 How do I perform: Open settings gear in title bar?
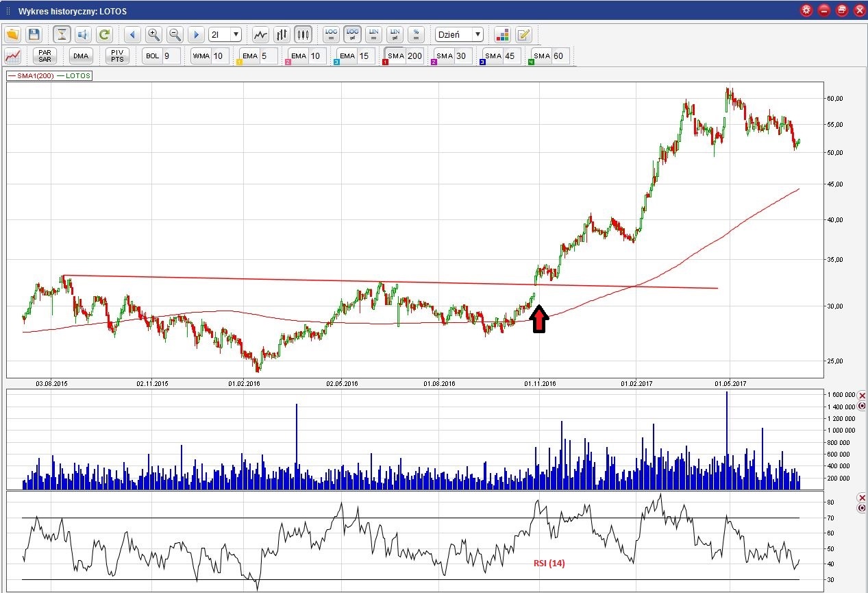click(806, 10)
